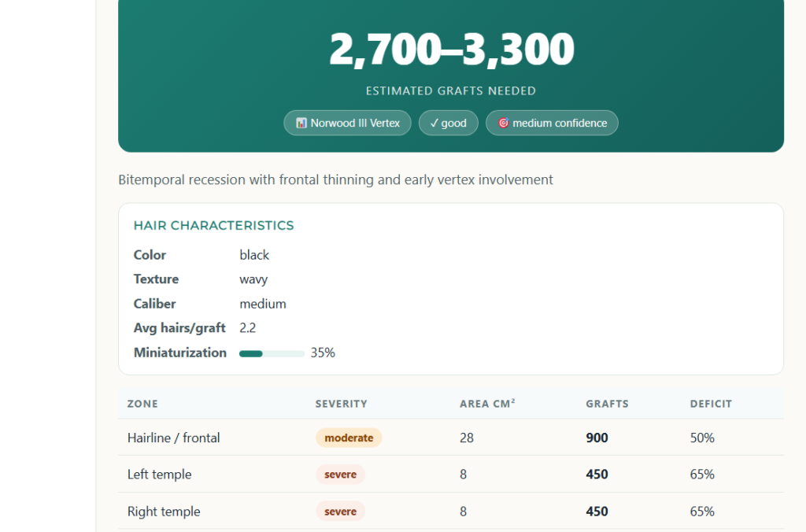806x532 pixels.
Task: Click the Miniaturization progress bar
Action: [272, 353]
